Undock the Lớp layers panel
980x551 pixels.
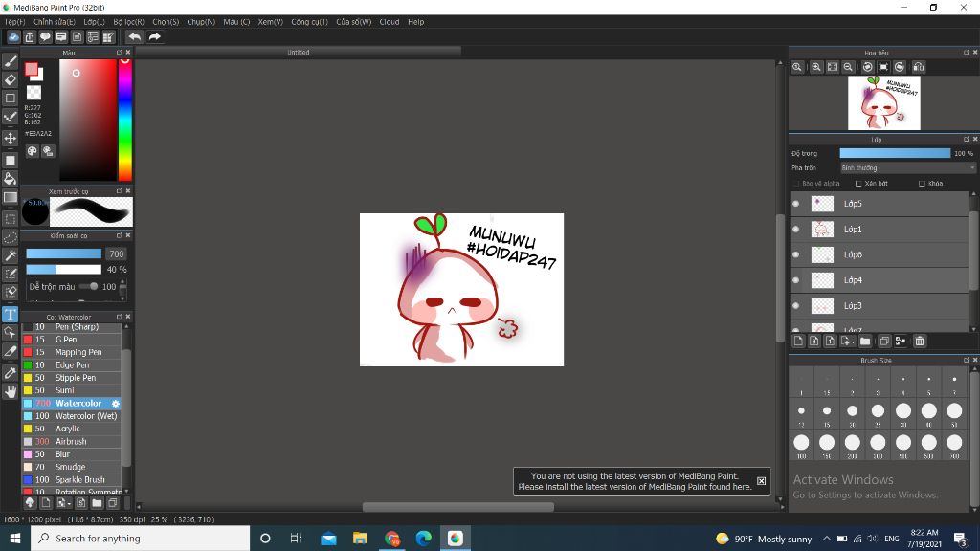pos(967,140)
